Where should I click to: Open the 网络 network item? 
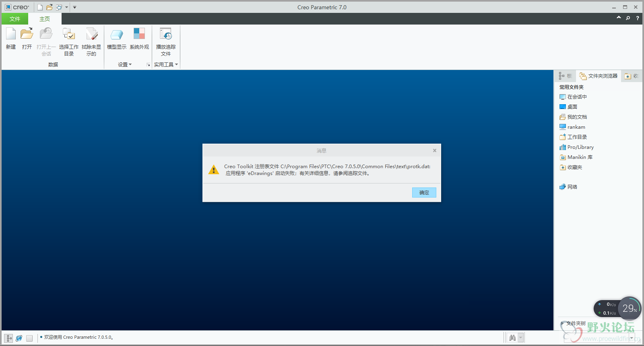(x=568, y=187)
